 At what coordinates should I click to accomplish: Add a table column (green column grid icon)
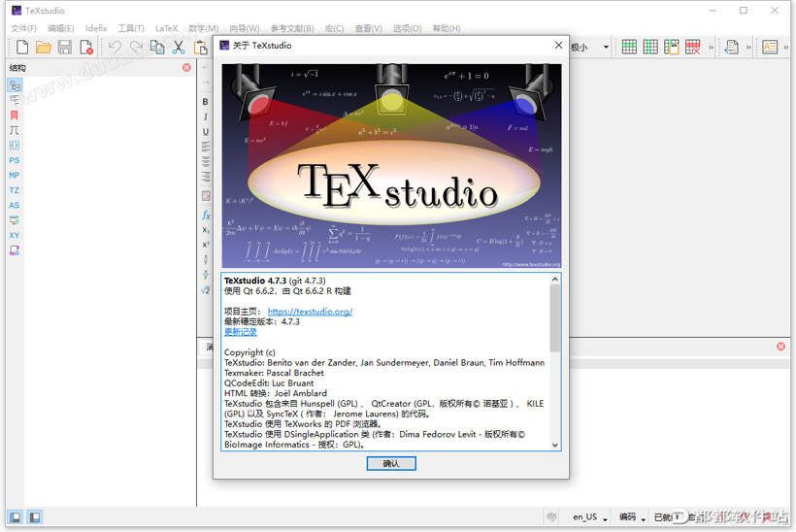click(x=650, y=48)
